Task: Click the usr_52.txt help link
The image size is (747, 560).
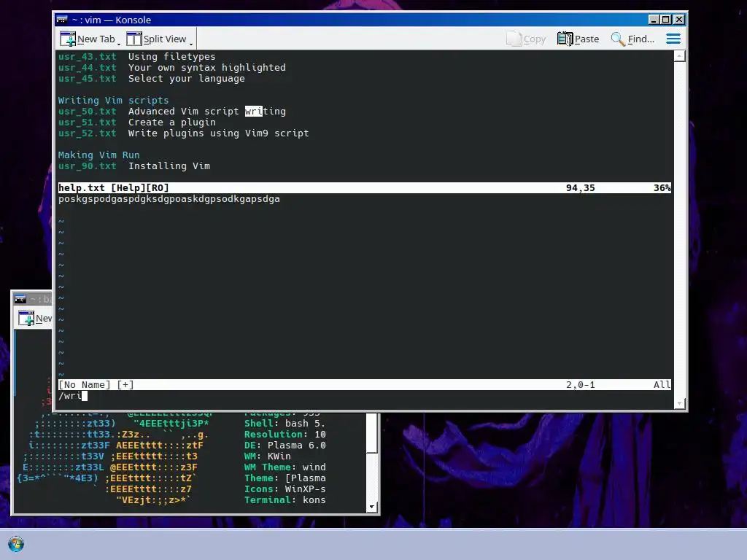Action: [88, 133]
